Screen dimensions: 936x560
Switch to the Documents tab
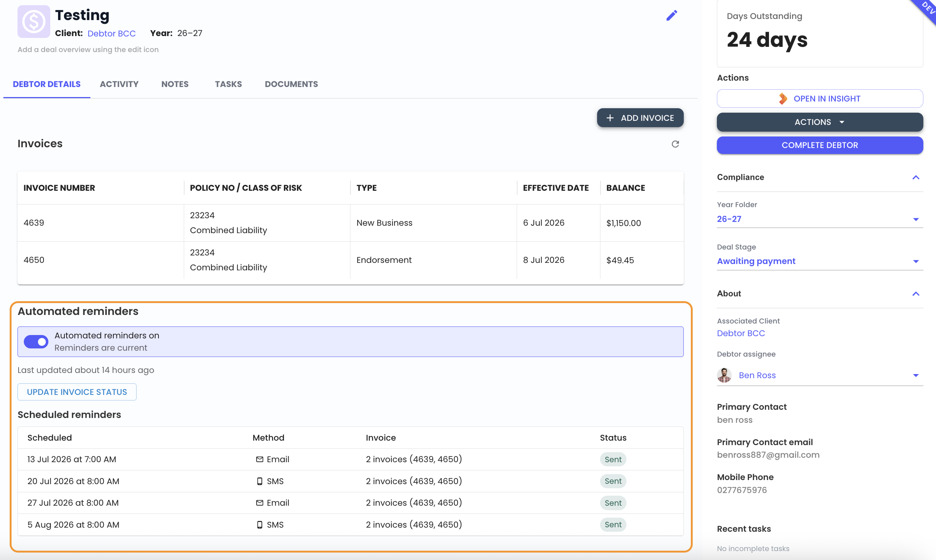[x=291, y=84]
